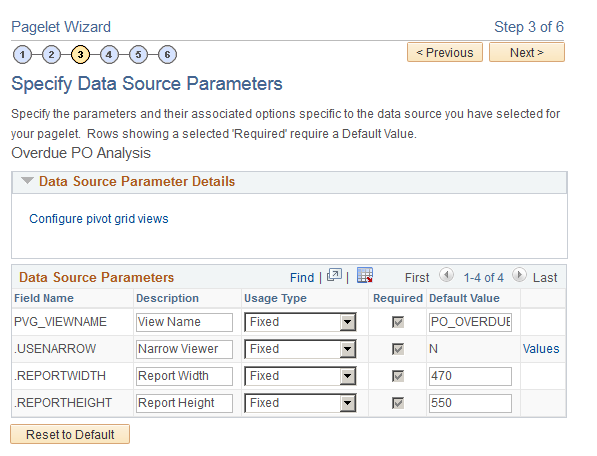Edit the View Name description field

(x=184, y=322)
